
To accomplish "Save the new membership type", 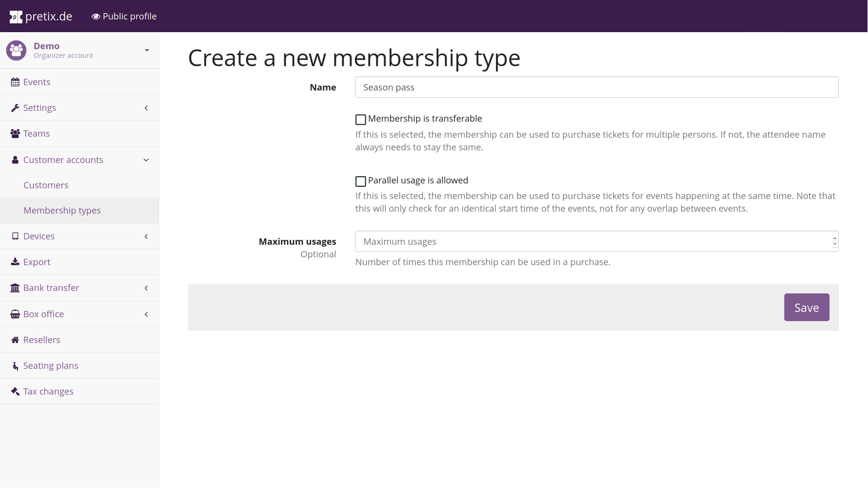I will (x=806, y=307).
